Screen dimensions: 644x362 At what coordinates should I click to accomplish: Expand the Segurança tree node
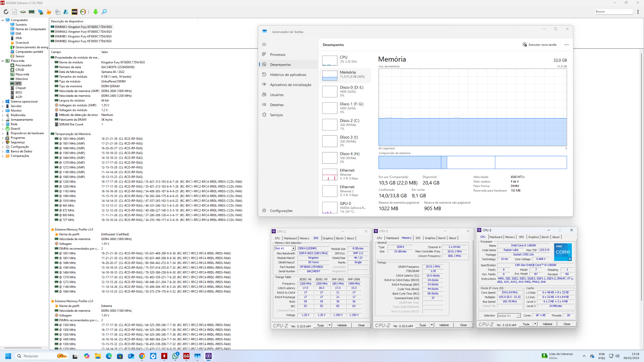[3, 142]
